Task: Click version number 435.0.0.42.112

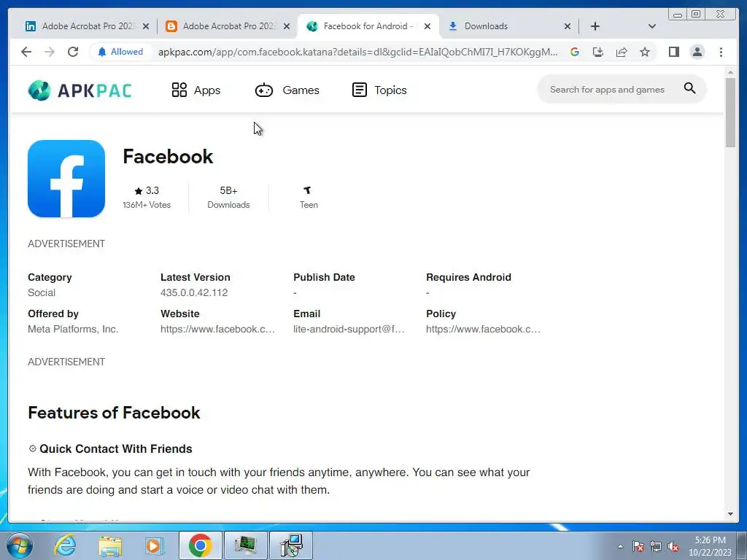Action: [x=194, y=292]
